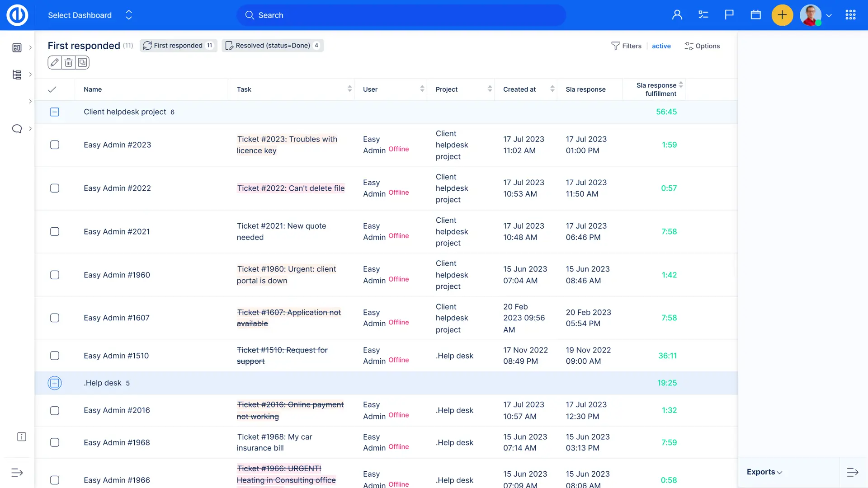
Task: Select checkbox for Easy Admin #1960
Action: 55,275
